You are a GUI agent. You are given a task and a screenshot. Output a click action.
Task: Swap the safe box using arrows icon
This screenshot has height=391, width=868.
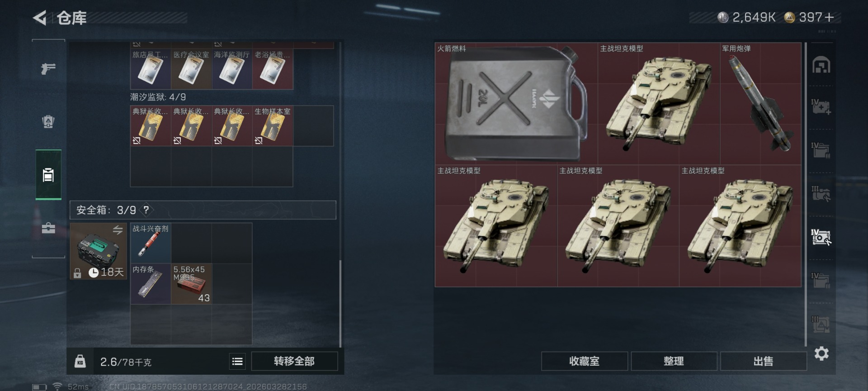[x=118, y=230]
